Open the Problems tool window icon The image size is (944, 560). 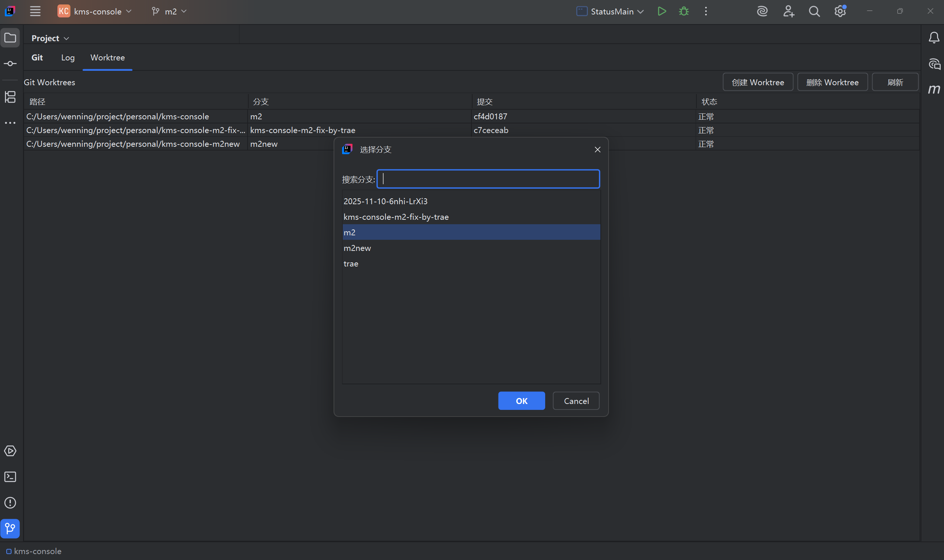10,503
